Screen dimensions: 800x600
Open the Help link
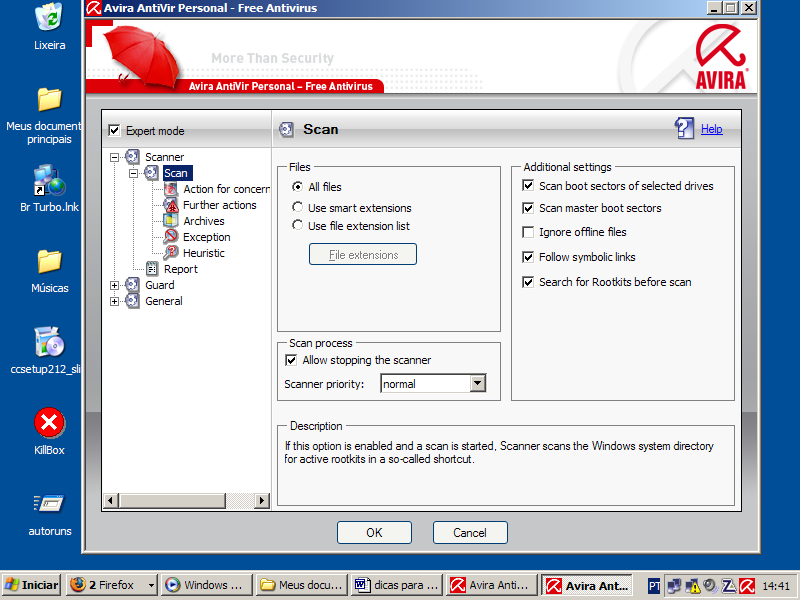[x=711, y=129]
